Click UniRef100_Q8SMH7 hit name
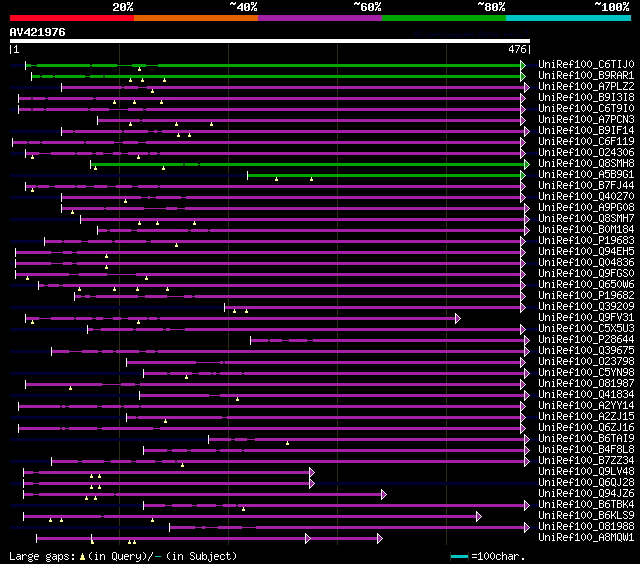 pos(586,219)
